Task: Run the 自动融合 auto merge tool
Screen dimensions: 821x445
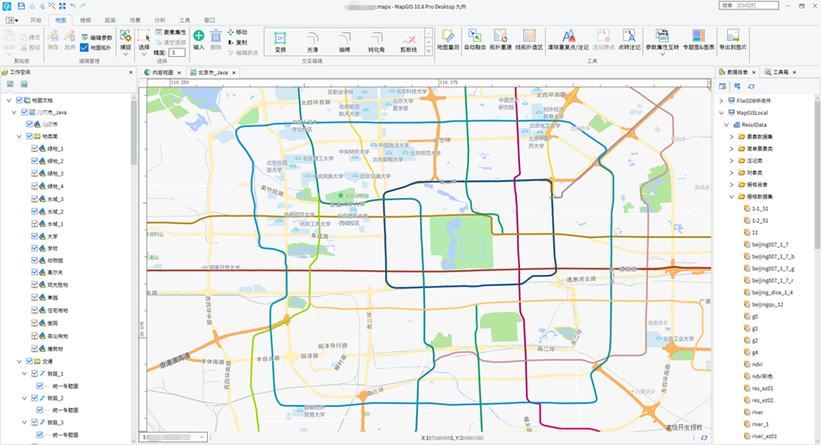Action: (x=474, y=40)
